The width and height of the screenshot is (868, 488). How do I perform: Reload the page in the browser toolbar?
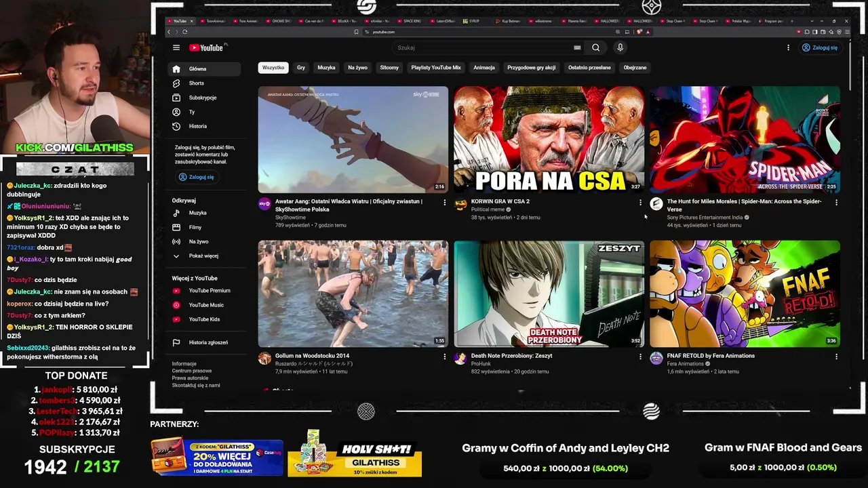tap(184, 32)
